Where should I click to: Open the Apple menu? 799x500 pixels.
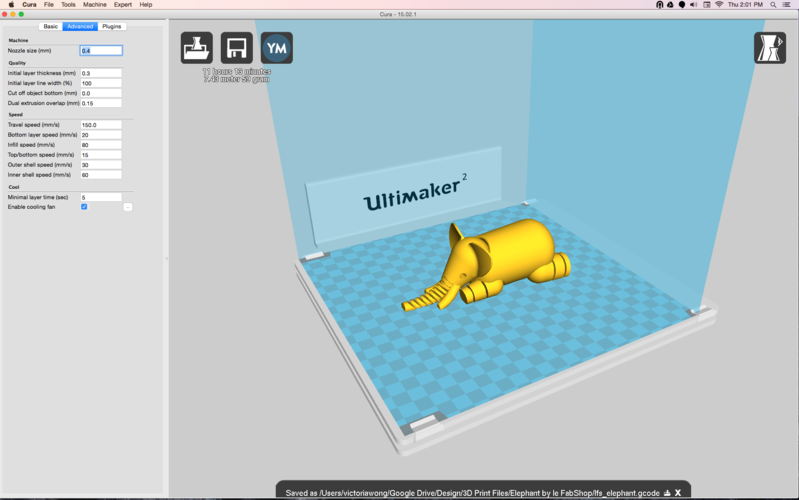coord(11,5)
